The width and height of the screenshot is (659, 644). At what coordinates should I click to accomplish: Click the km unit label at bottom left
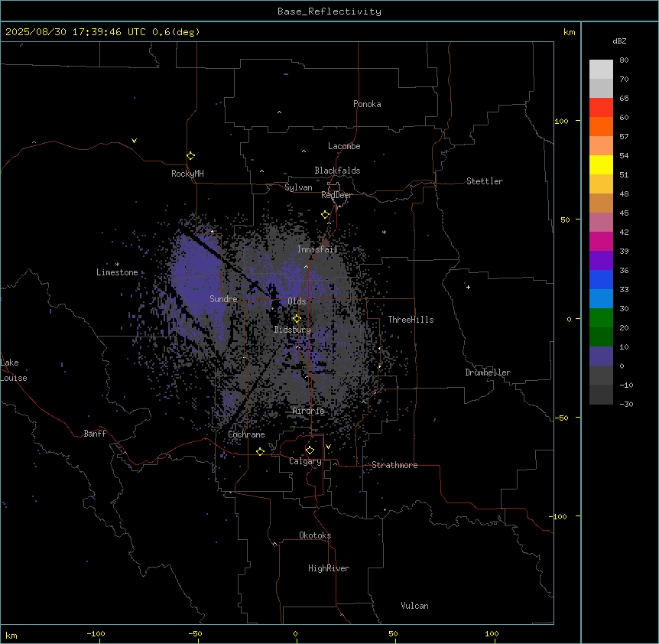[11, 635]
